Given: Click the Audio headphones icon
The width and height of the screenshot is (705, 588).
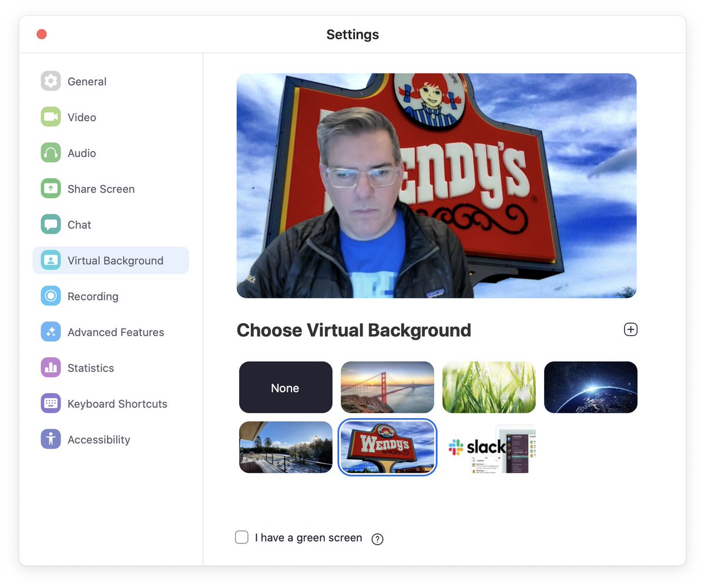Looking at the screenshot, I should (x=51, y=153).
